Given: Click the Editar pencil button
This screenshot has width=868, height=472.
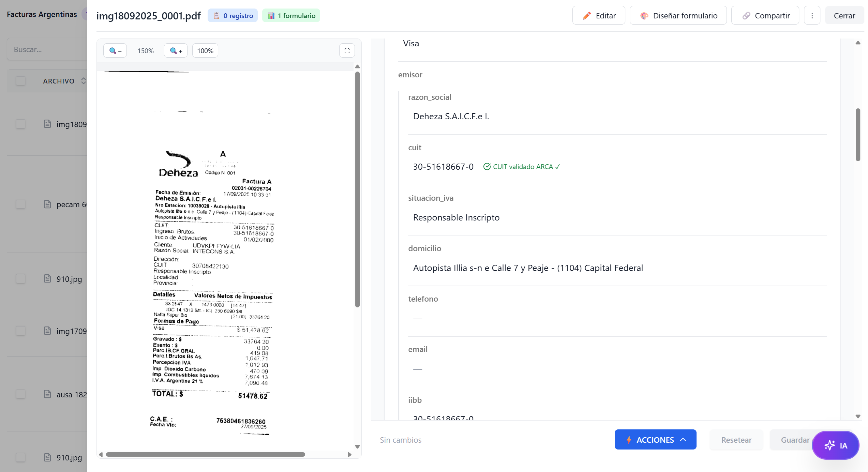Looking at the screenshot, I should 599,16.
